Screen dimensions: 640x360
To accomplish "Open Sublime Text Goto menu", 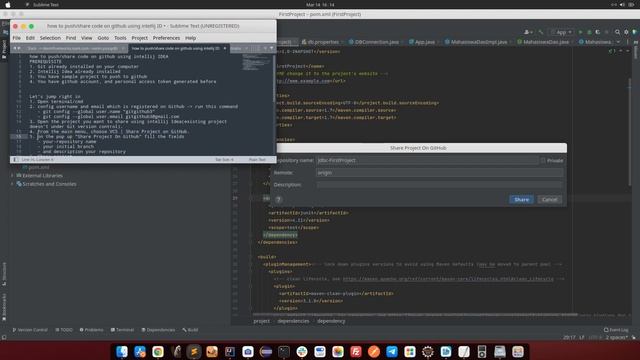I will pyautogui.click(x=103, y=38).
